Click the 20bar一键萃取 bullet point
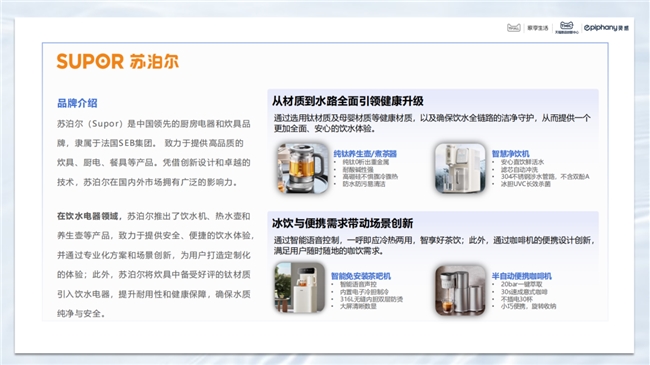The width and height of the screenshot is (650, 365). click(x=521, y=285)
